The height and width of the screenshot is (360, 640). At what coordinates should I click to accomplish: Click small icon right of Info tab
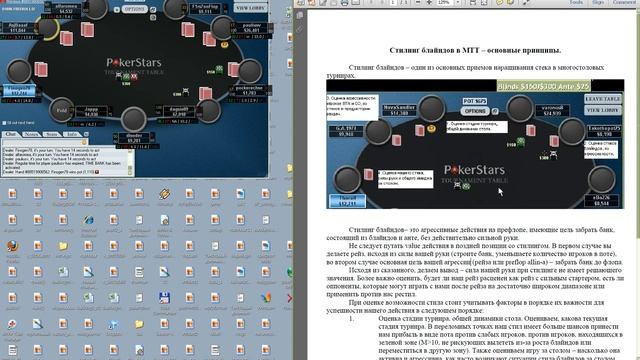tap(86, 134)
